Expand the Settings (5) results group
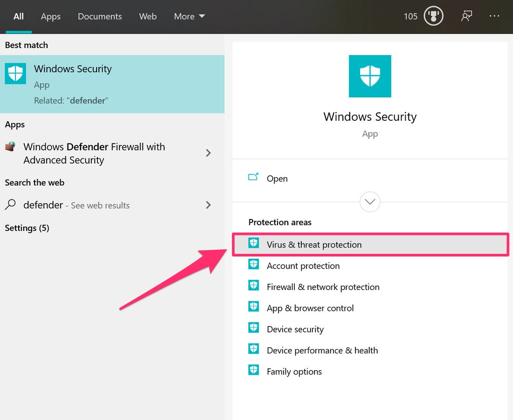Screen dimensions: 513x420 [27, 228]
